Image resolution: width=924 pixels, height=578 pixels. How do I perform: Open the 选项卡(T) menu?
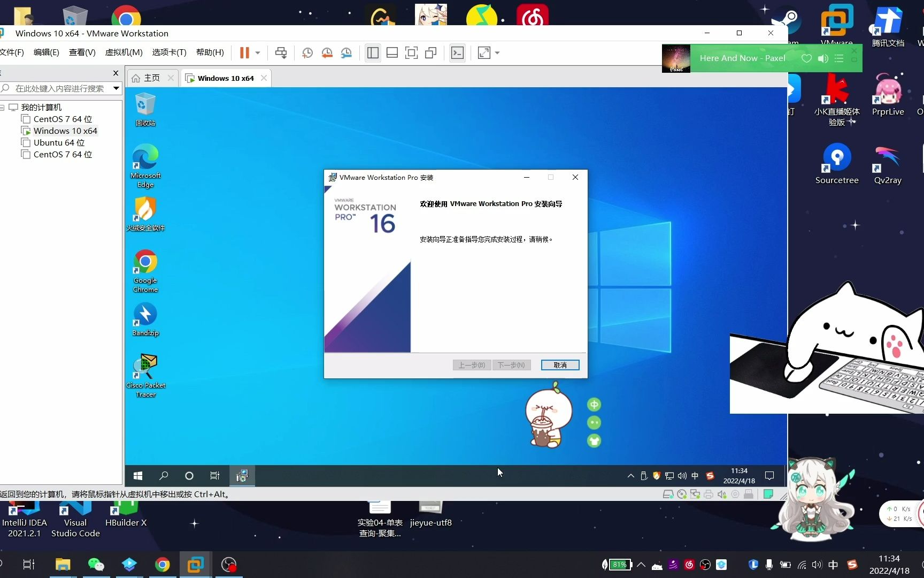coord(170,52)
